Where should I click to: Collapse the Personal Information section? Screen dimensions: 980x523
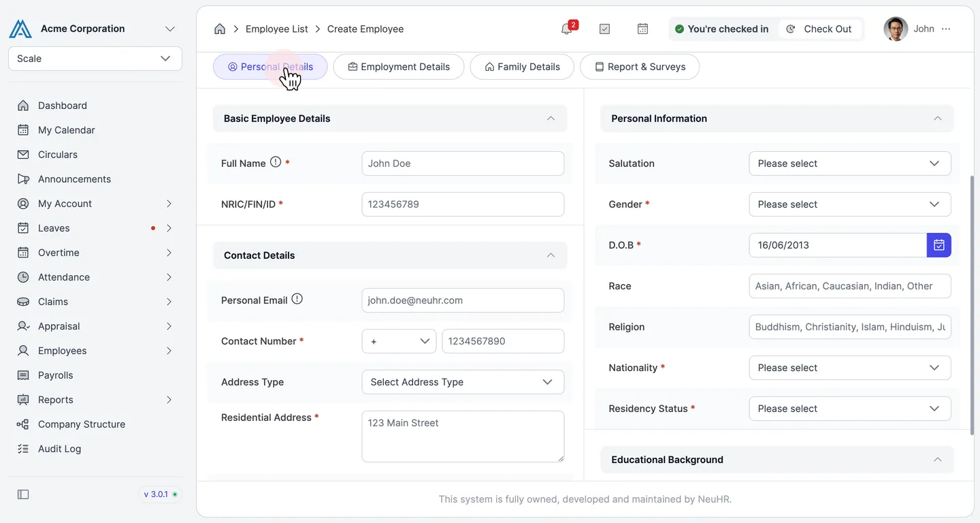point(938,118)
